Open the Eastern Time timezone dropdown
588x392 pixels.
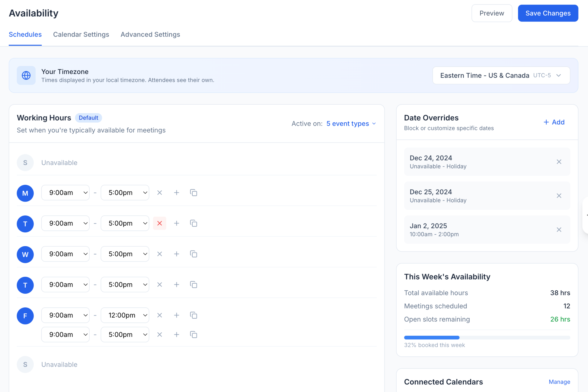pyautogui.click(x=501, y=75)
